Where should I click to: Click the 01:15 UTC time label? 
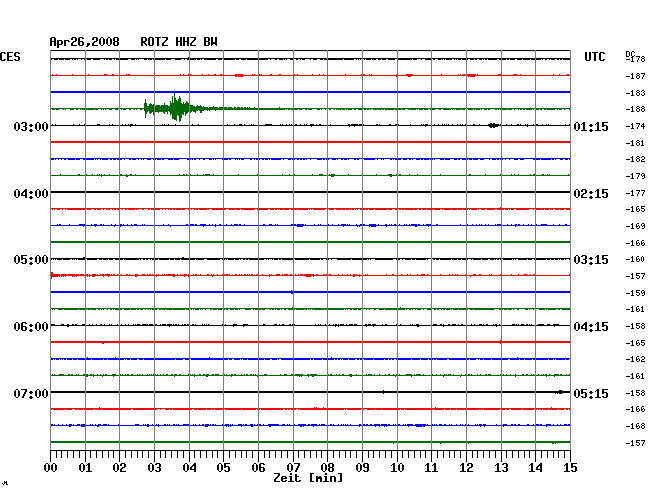[x=591, y=126]
